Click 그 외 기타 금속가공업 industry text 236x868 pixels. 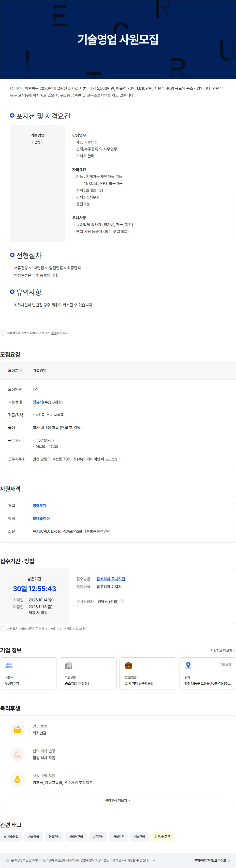click(139, 683)
